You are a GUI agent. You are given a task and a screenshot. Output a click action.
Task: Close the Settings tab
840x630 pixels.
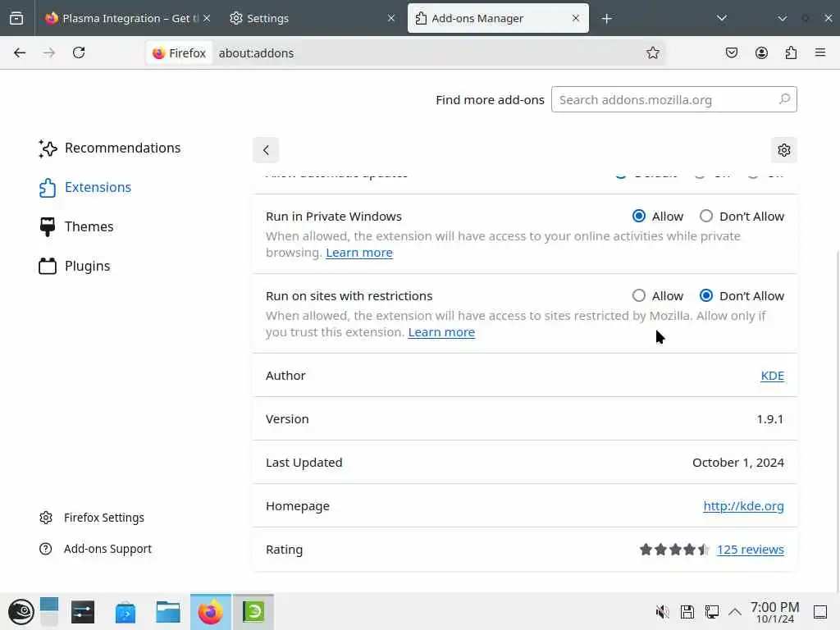391,18
